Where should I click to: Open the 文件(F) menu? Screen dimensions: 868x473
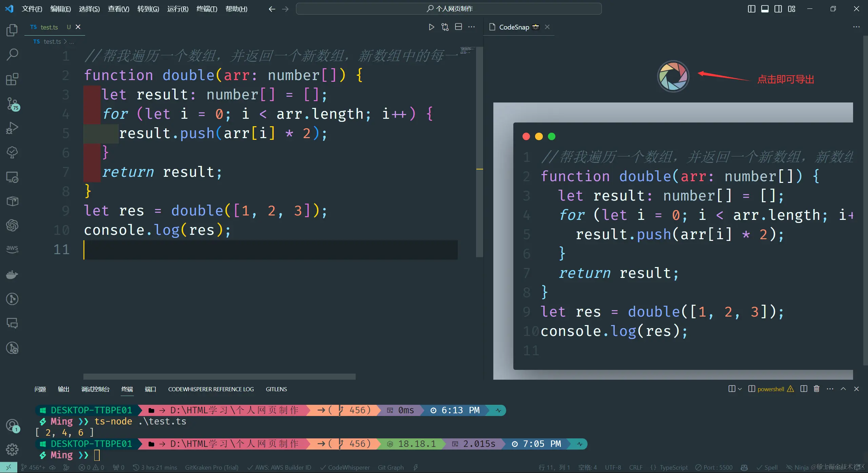point(32,9)
